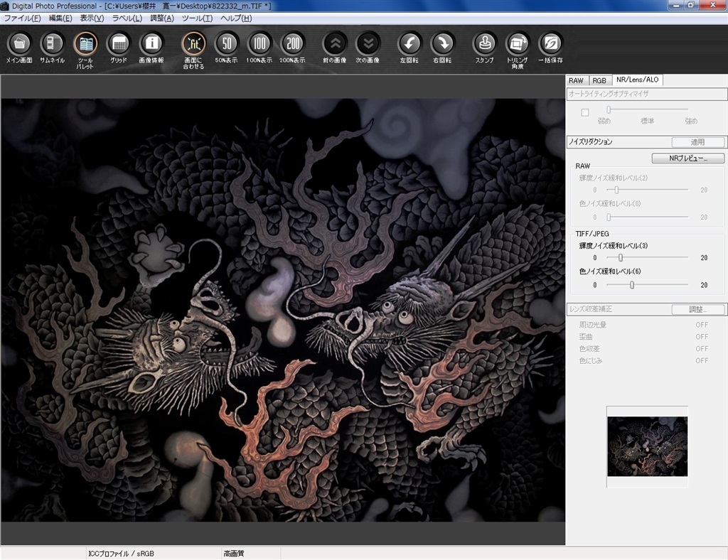Image resolution: width=728 pixels, height=560 pixels.
Task: Click the ICCプロファイル / sRGB status text
Action: point(121,554)
